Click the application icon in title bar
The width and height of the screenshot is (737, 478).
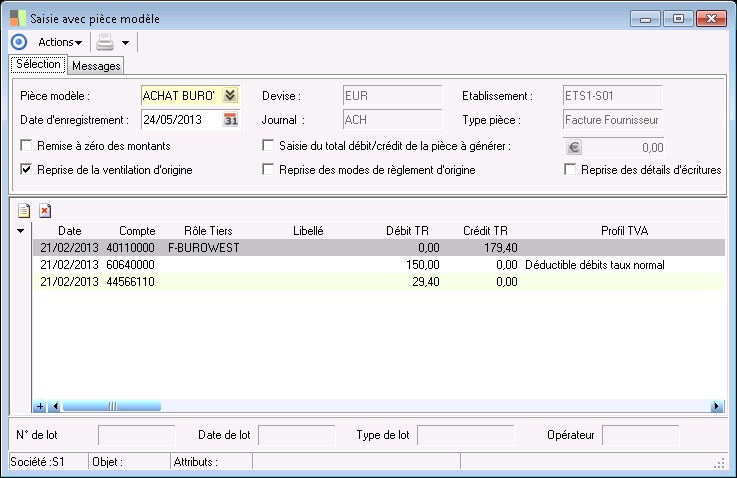(x=18, y=18)
